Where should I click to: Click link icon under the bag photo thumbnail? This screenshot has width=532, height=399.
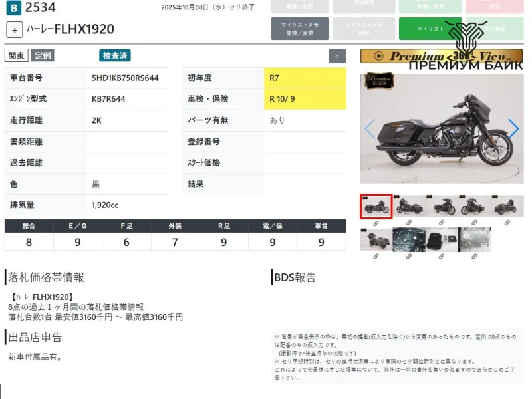[x=442, y=256]
